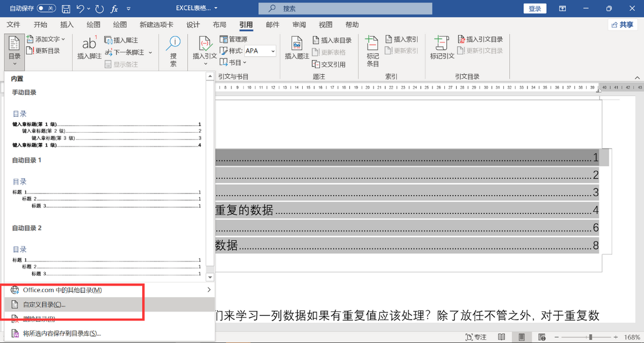Click the title bar search box
Screen dimensions: 644x343
point(345,9)
